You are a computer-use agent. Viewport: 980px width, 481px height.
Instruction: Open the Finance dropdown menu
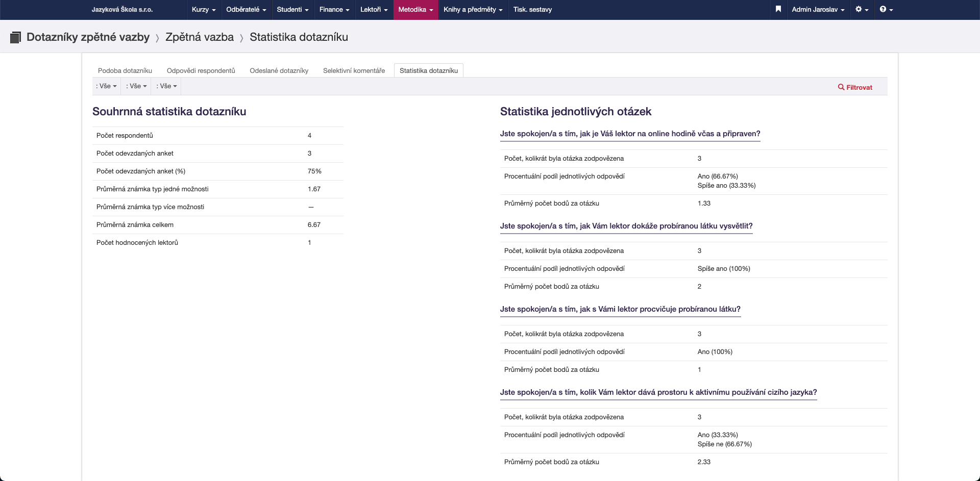click(x=334, y=10)
